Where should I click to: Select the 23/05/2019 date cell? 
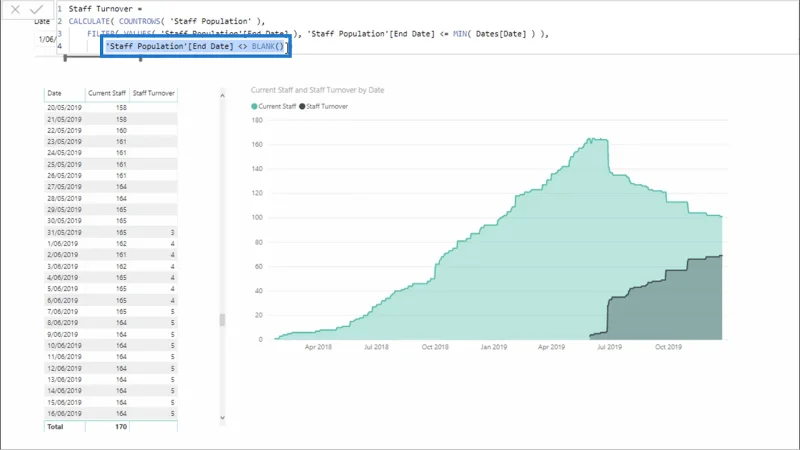tap(64, 141)
